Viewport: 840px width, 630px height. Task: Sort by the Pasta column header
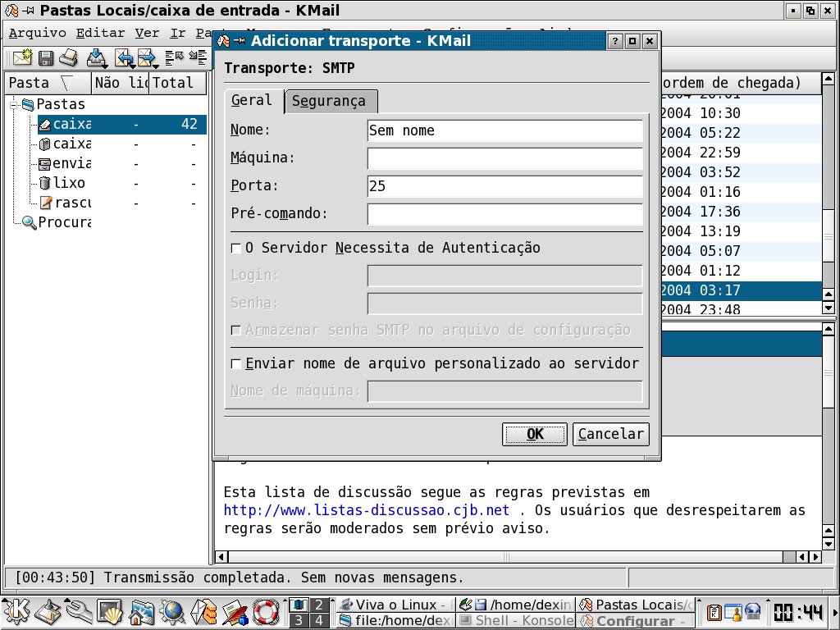pos(48,83)
